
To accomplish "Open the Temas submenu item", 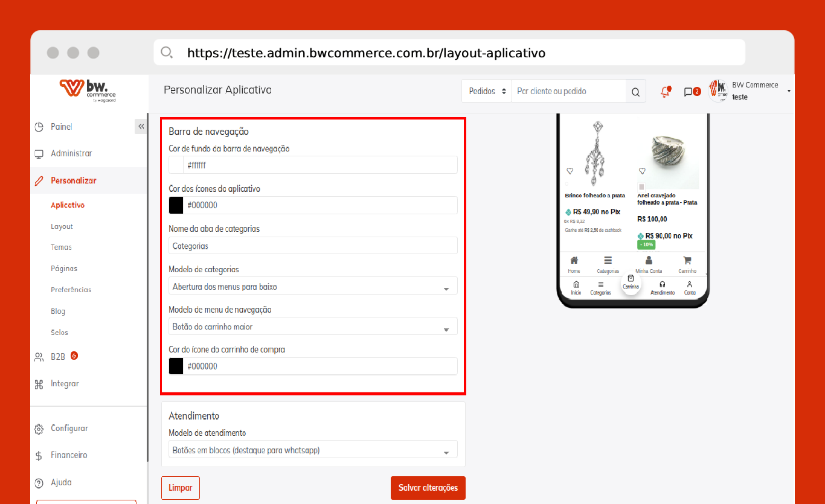I will 61,247.
